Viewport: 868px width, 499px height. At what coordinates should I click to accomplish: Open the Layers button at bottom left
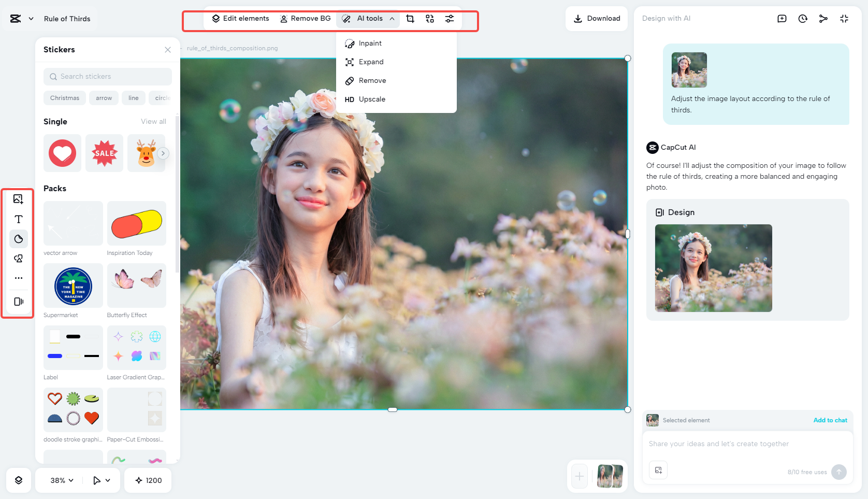click(x=19, y=480)
